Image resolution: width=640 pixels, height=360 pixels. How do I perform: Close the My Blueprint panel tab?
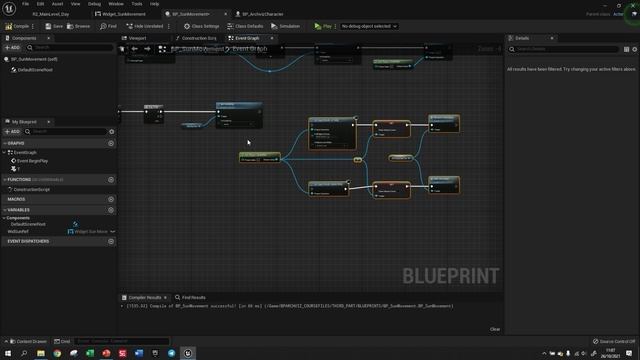click(49, 122)
